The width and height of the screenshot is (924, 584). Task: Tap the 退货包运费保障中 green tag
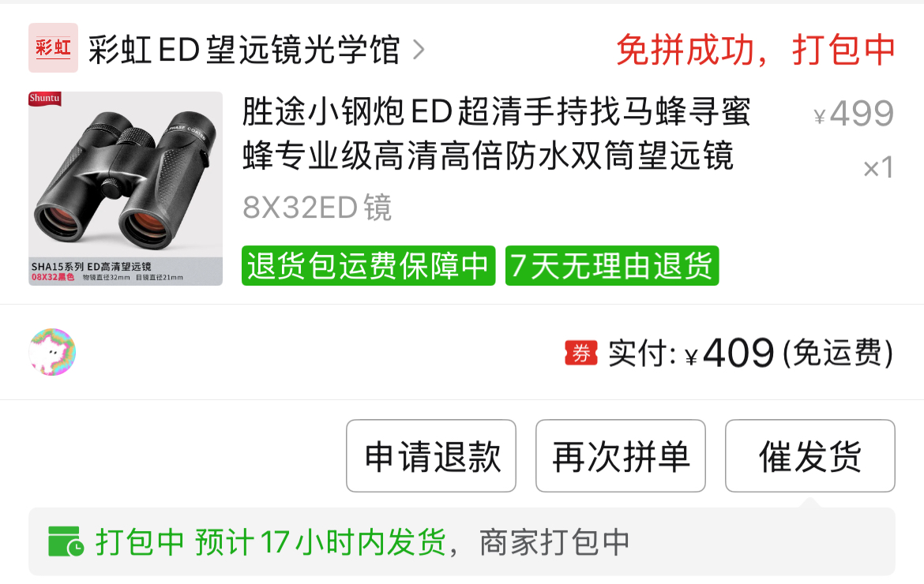368,265
